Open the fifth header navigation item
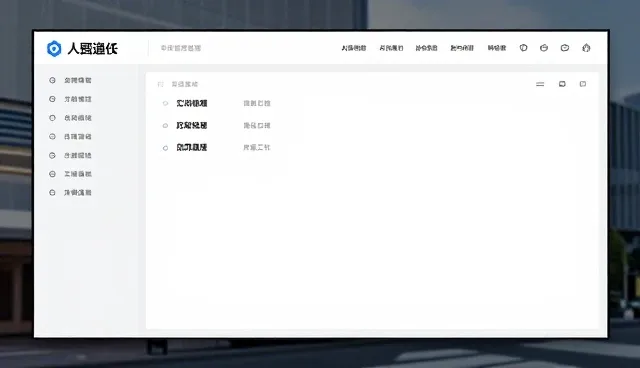Image resolution: width=640 pixels, height=368 pixels. 497,48
